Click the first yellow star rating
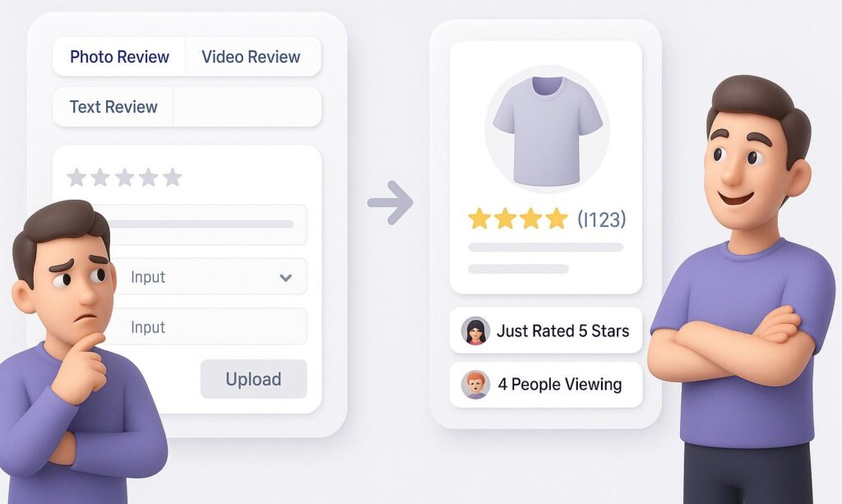Image resolution: width=842 pixels, height=504 pixels. pos(479,219)
